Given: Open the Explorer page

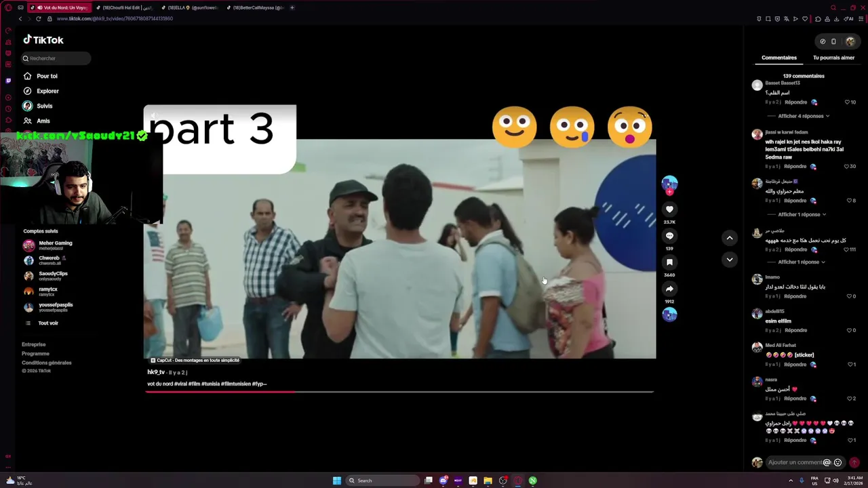Looking at the screenshot, I should 41,91.
